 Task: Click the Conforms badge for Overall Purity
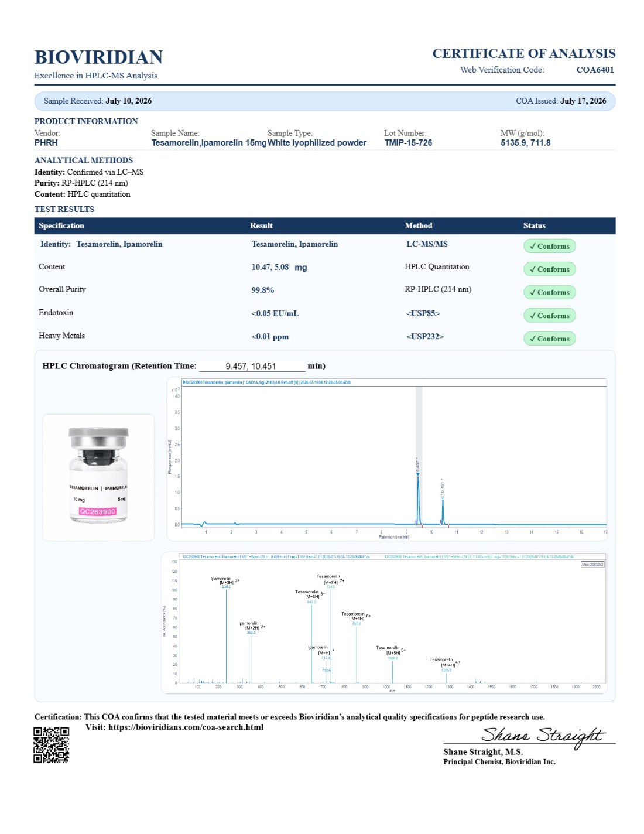549,292
